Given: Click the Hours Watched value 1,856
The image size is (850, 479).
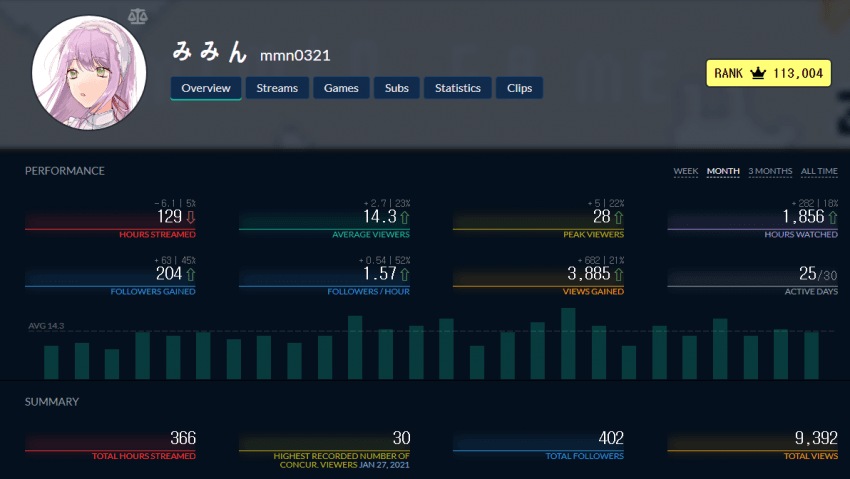Looking at the screenshot, I should (803, 217).
